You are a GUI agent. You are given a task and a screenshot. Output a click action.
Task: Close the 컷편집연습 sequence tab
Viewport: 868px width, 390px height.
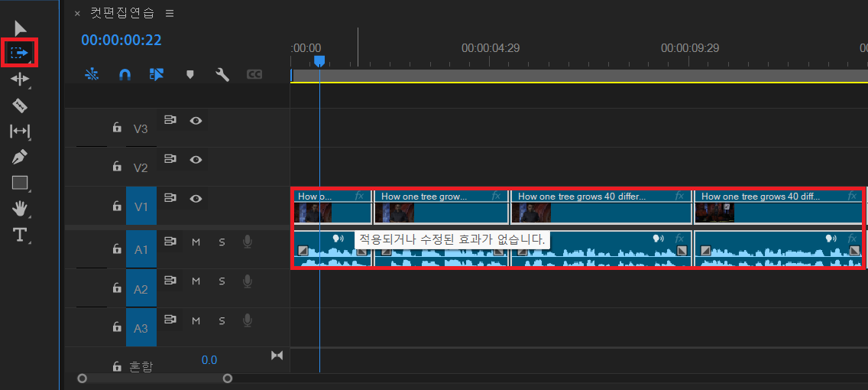point(77,13)
